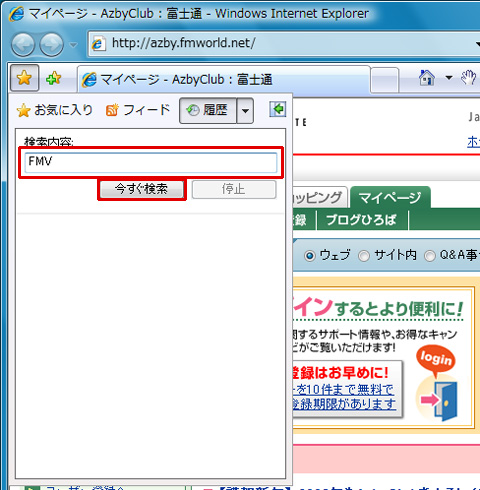Viewport: 480px width, 490px height.
Task: Open the お気に入り favorites section
Action: [55, 110]
